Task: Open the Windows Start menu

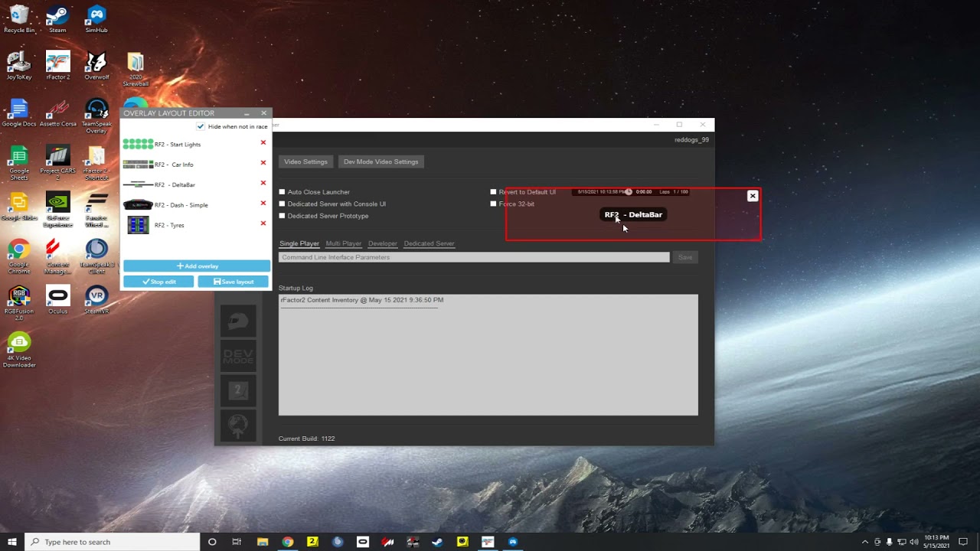Action: pyautogui.click(x=12, y=542)
